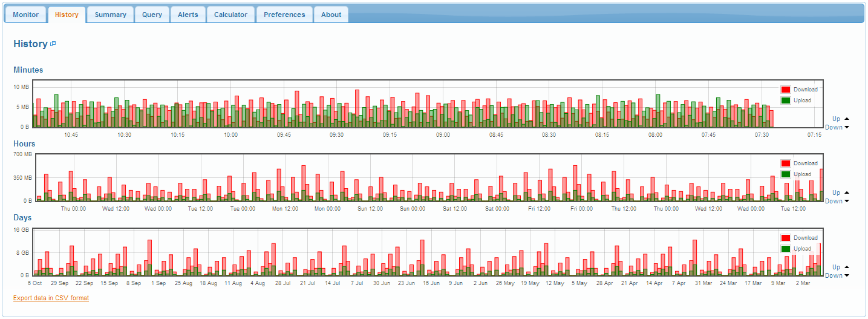This screenshot has width=868, height=319.
Task: Hit Up arrow beside Days chart
Action: [846, 267]
